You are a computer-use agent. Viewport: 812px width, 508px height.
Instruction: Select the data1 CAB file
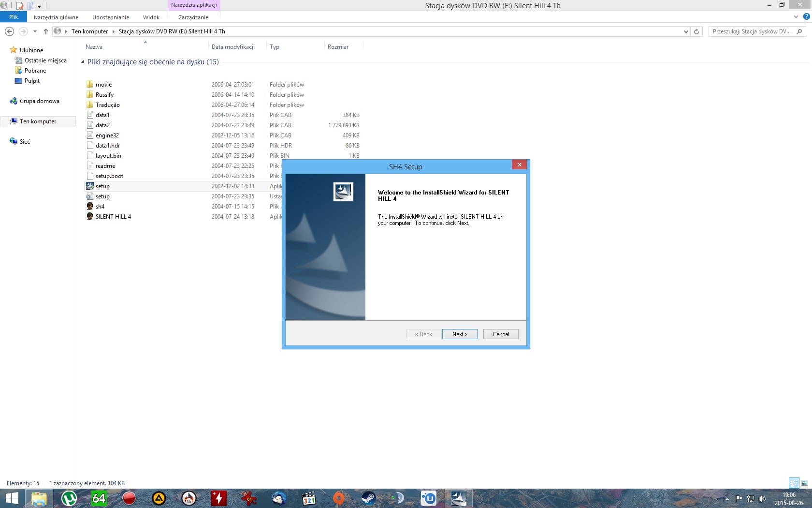(102, 115)
